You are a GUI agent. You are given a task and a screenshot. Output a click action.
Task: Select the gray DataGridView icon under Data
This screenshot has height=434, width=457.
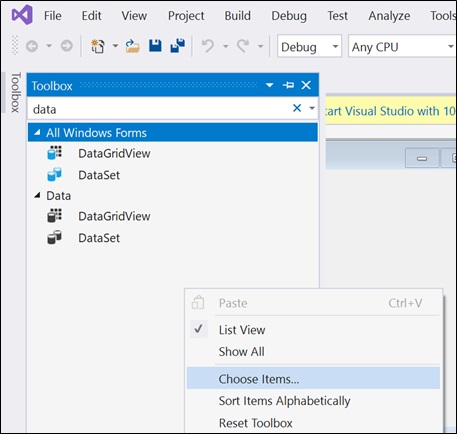[x=55, y=216]
